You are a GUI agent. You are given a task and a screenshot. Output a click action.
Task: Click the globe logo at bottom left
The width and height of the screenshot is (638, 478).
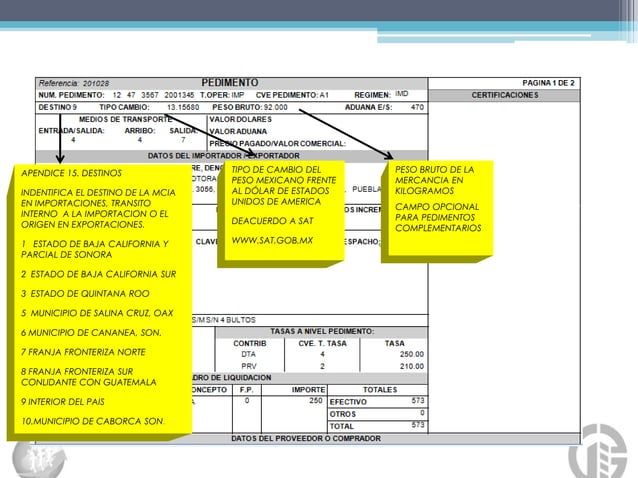pyautogui.click(x=39, y=461)
